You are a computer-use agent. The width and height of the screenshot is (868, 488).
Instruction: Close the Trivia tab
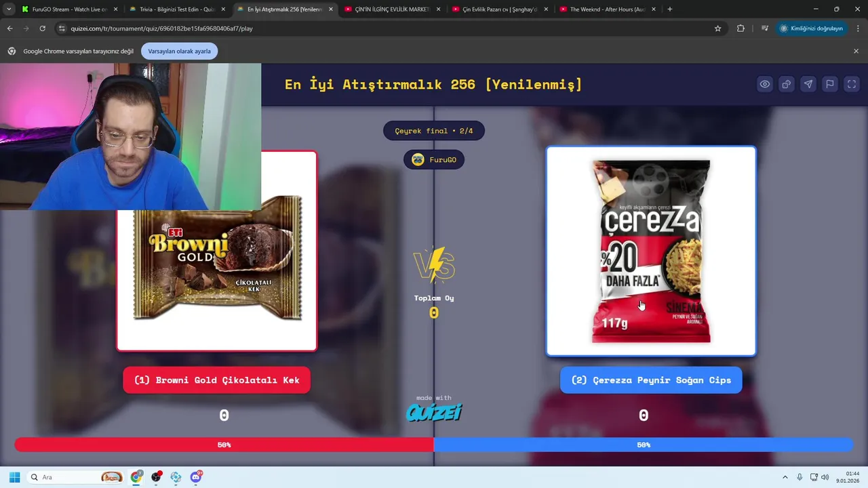pos(223,9)
